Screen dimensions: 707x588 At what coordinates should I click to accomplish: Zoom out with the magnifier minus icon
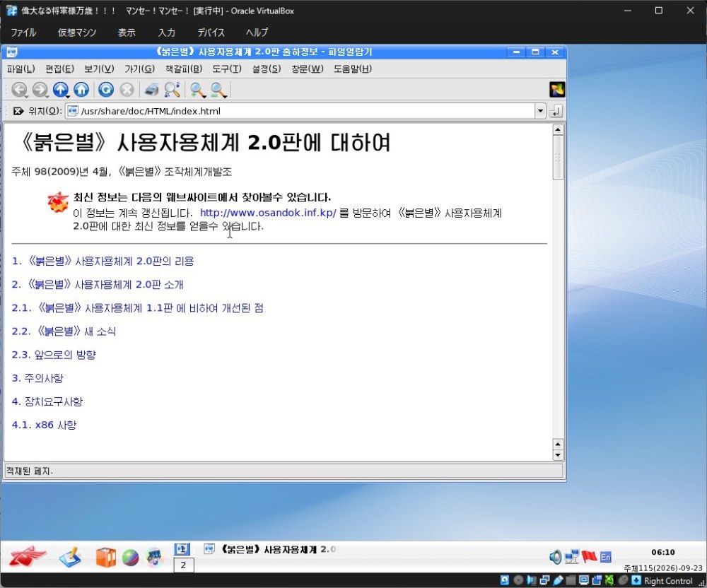[x=218, y=90]
